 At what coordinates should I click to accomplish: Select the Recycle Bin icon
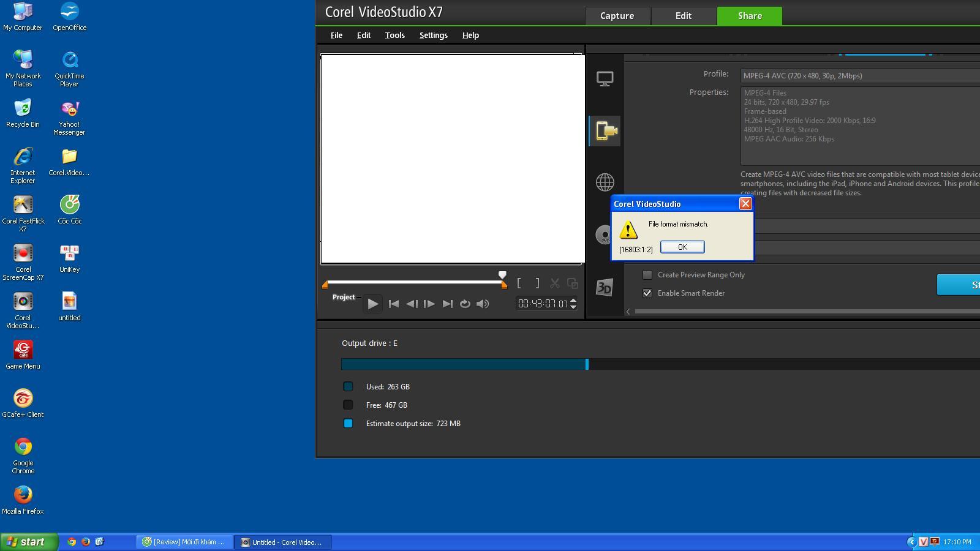[23, 113]
